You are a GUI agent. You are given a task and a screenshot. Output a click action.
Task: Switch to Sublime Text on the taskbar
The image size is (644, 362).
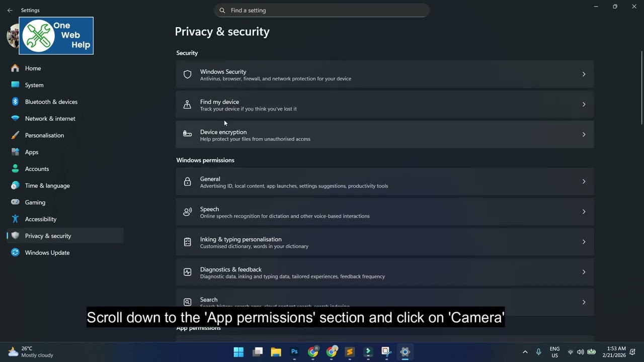coord(350,352)
